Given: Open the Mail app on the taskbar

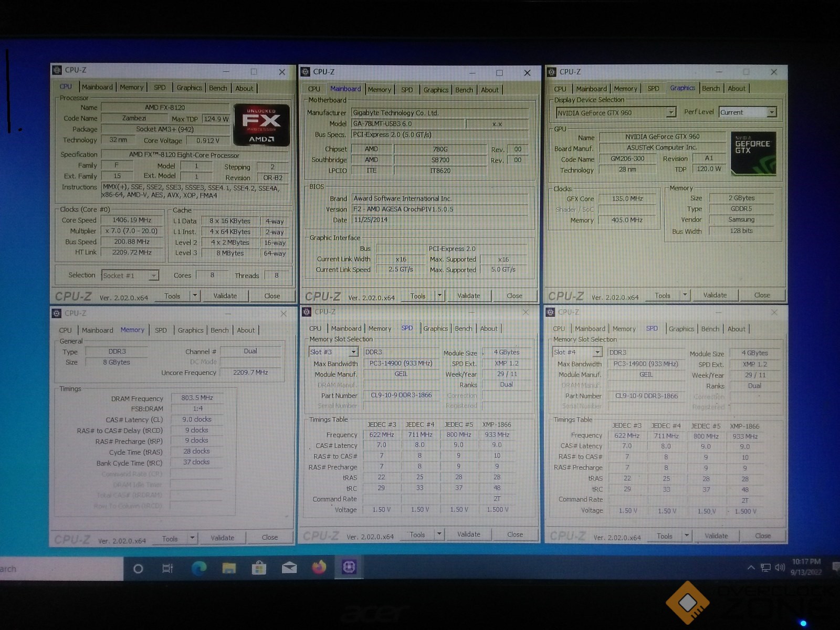Looking at the screenshot, I should point(289,568).
